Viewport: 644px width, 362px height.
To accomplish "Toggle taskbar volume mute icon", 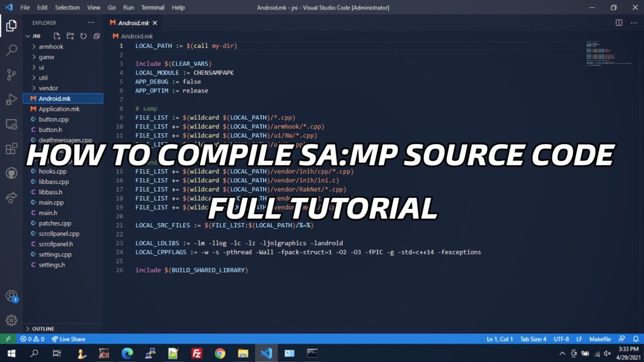I will (607, 353).
